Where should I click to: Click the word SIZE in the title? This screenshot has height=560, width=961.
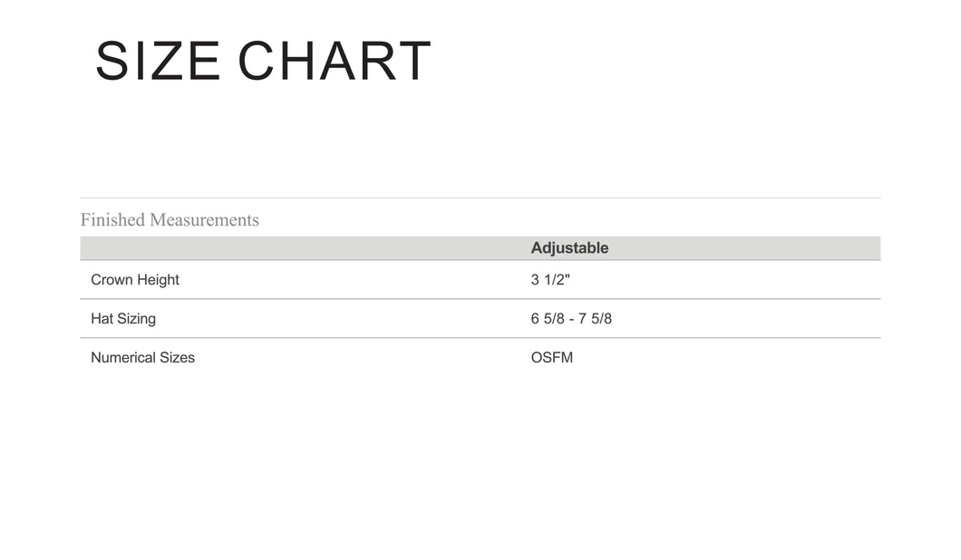[x=158, y=62]
